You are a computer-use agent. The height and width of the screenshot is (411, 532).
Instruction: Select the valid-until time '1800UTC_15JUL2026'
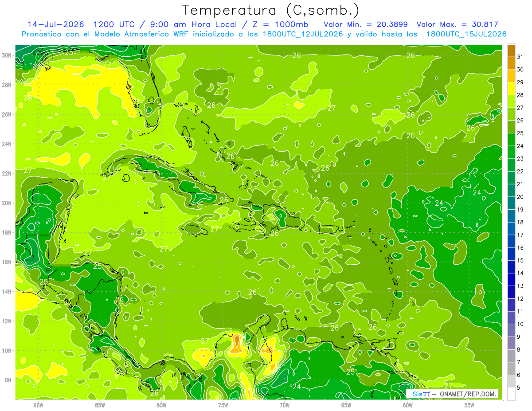(466, 34)
